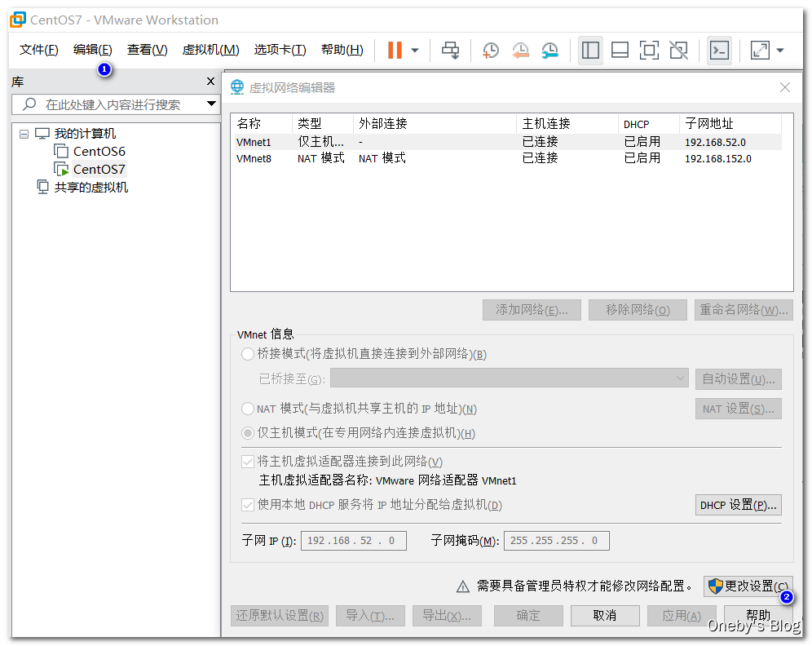Viewport: 812px width, 646px height.
Task: Open the DHCP 设置(P)... button
Action: 738,505
